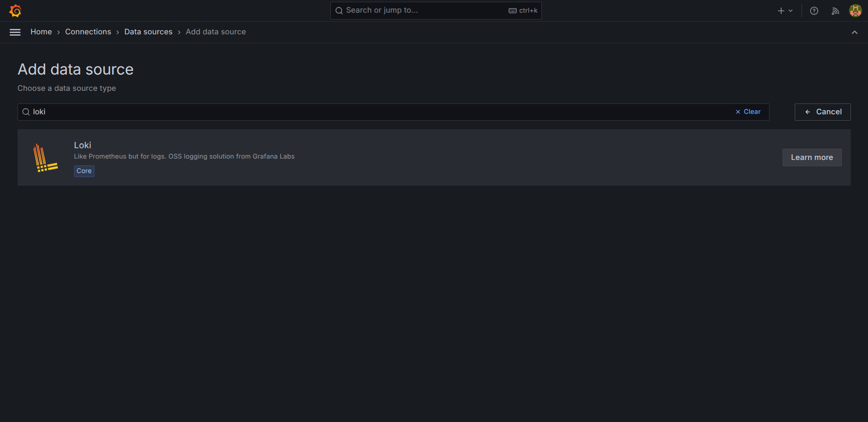Open the Help question mark icon
This screenshot has width=868, height=422.
coord(814,11)
